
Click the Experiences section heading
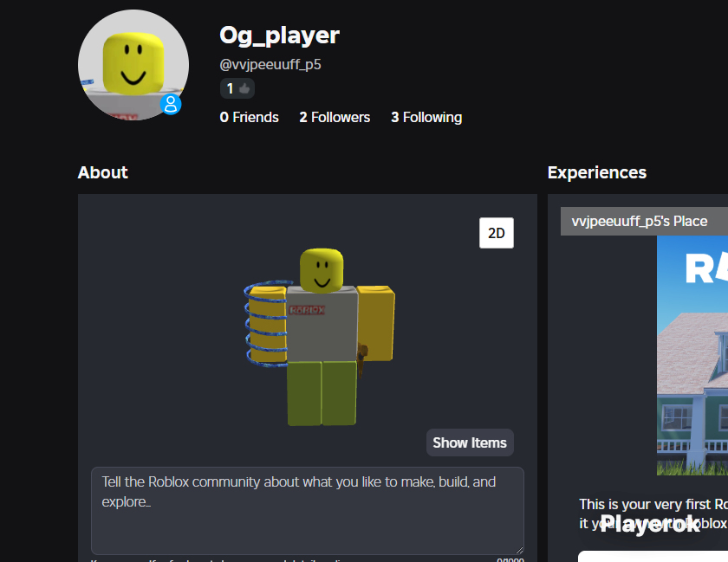[x=597, y=172]
